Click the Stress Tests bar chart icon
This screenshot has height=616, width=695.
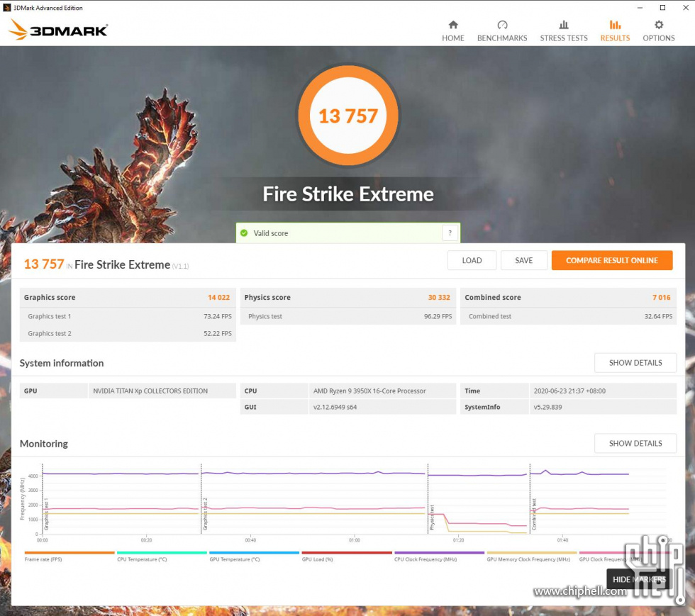click(564, 25)
